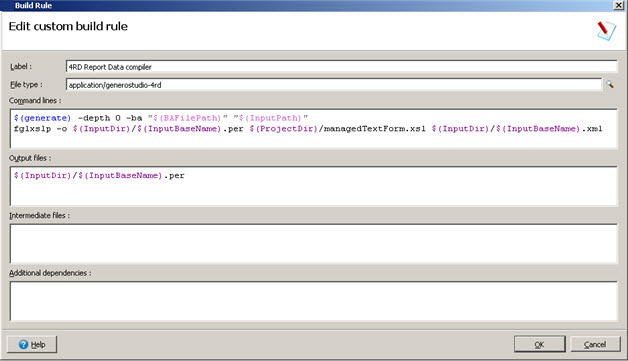The width and height of the screenshot is (628, 361).
Task: Click the fglxslp command text
Action: (32, 129)
